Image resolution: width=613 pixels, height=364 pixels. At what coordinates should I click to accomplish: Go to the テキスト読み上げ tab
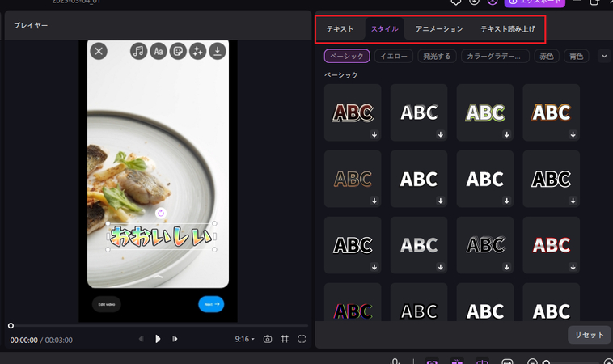[x=508, y=29]
